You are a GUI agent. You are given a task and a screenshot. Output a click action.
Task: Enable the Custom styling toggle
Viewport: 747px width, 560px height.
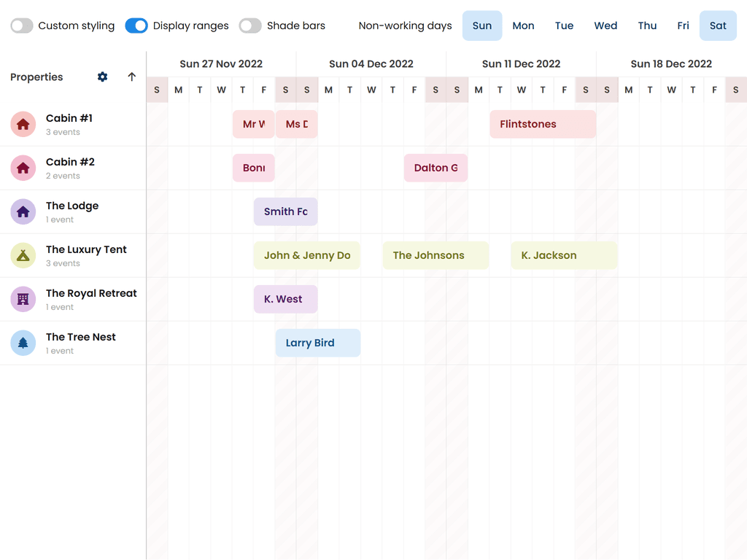pyautogui.click(x=22, y=26)
